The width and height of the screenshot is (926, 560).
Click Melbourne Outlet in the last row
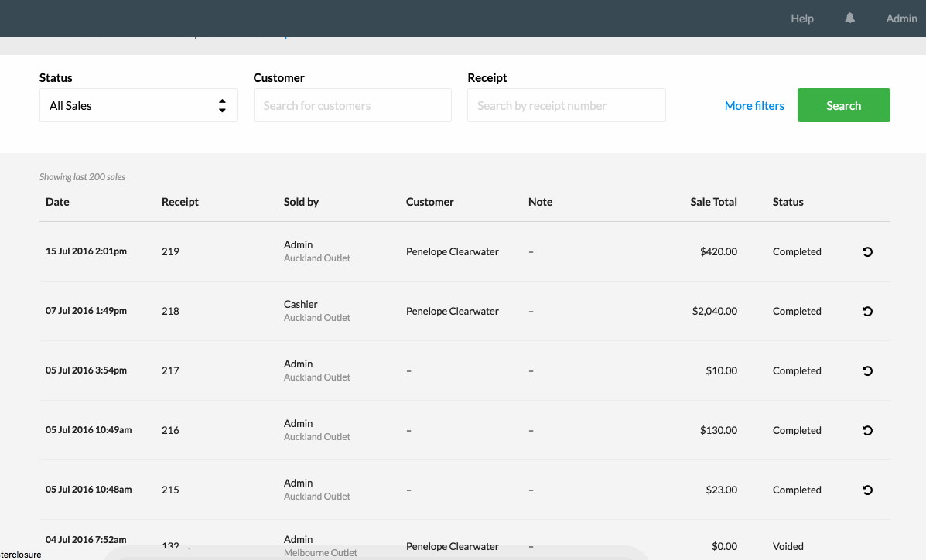[x=321, y=553]
